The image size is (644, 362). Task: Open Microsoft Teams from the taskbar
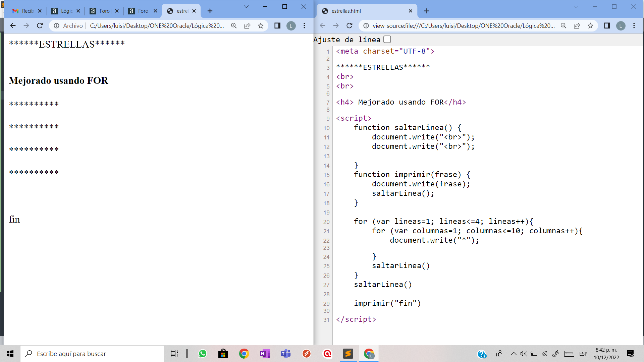pyautogui.click(x=285, y=354)
